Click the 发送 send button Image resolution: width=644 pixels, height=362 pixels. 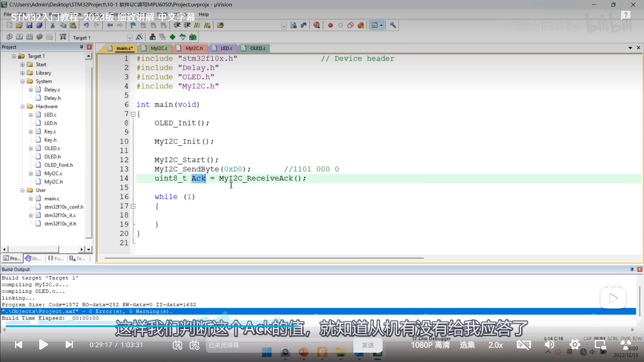(x=368, y=345)
